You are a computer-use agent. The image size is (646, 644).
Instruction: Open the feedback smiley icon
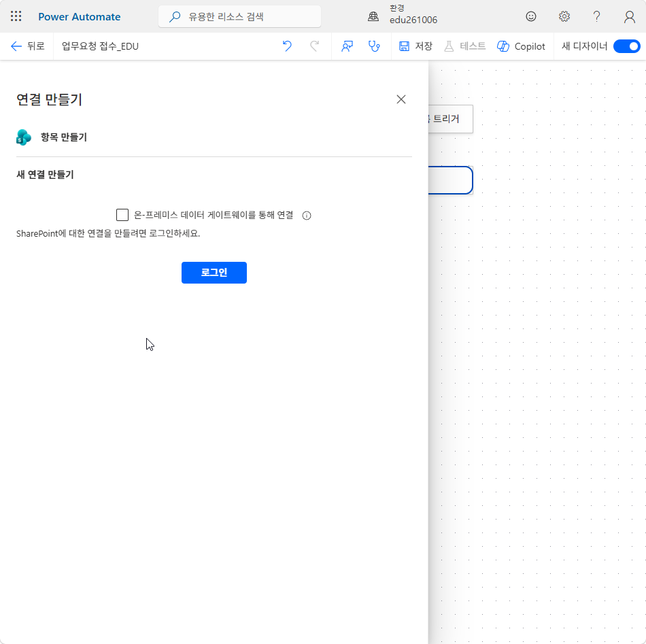pos(530,16)
